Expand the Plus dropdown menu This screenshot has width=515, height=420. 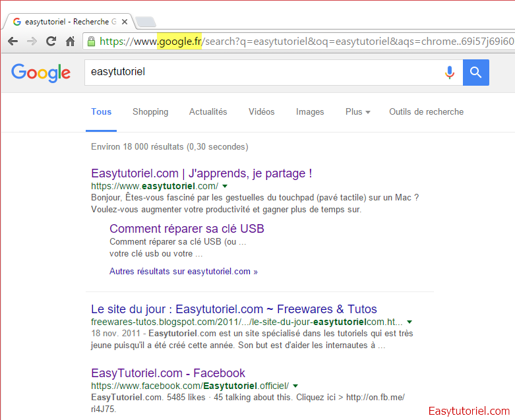click(x=357, y=111)
